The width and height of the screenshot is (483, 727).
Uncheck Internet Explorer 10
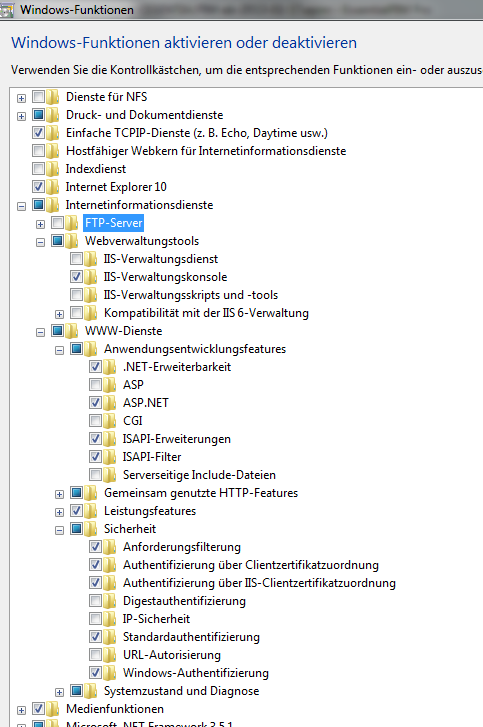point(38,186)
